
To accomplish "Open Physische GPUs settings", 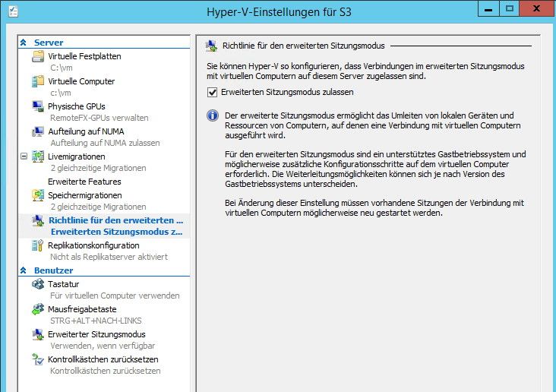I will 77,106.
